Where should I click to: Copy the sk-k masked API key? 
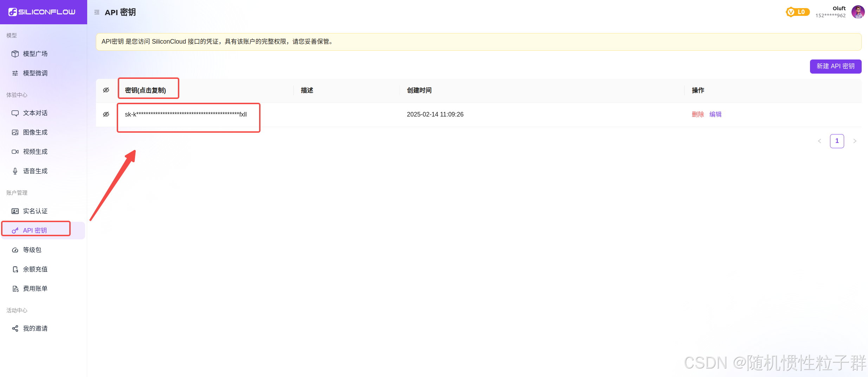(x=186, y=114)
